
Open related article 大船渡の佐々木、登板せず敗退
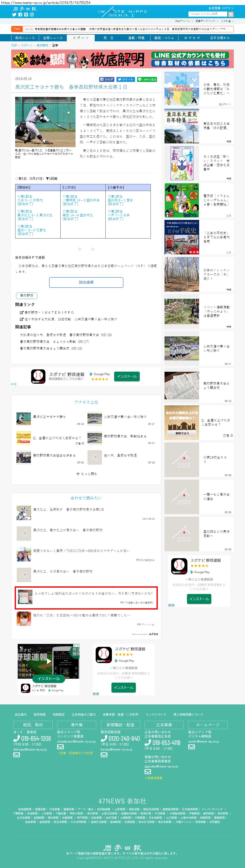pyautogui.click(x=66, y=335)
